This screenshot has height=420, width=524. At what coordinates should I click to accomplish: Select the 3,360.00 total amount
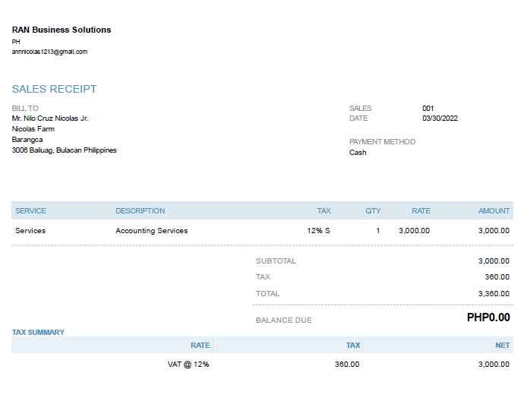(x=494, y=293)
